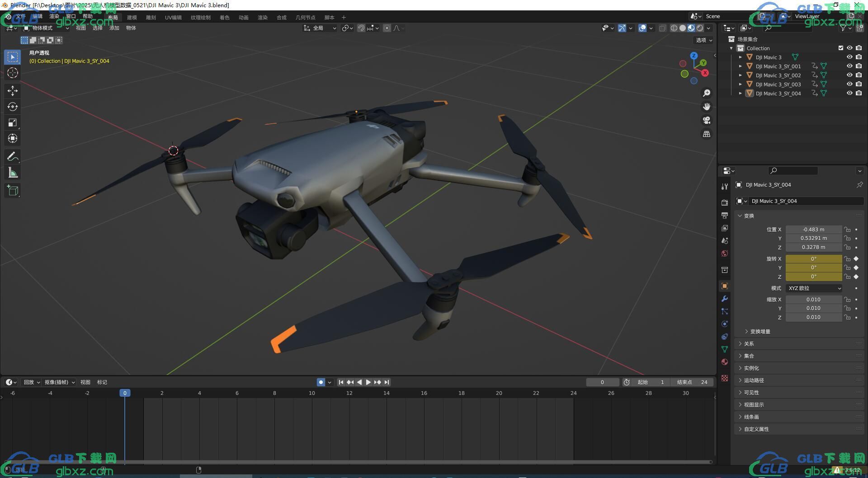This screenshot has width=868, height=478.
Task: Click the 位置 X value field
Action: click(814, 230)
